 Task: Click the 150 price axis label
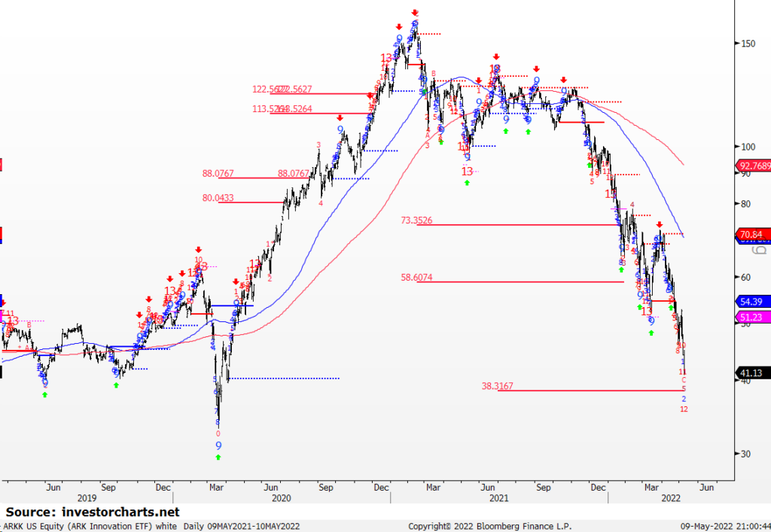pyautogui.click(x=748, y=43)
